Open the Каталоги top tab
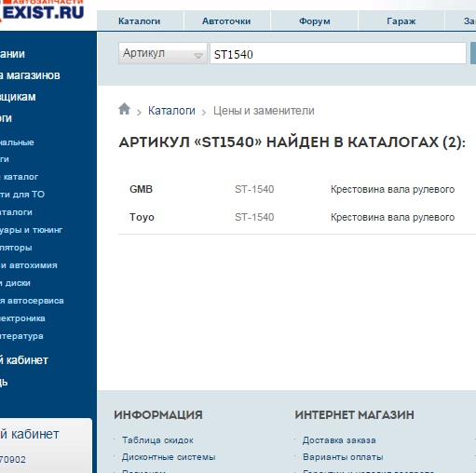476x473 pixels. 140,21
